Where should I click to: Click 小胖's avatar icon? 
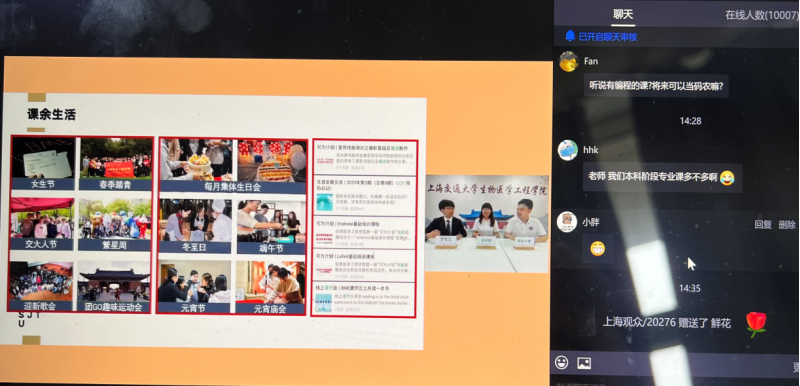click(567, 222)
